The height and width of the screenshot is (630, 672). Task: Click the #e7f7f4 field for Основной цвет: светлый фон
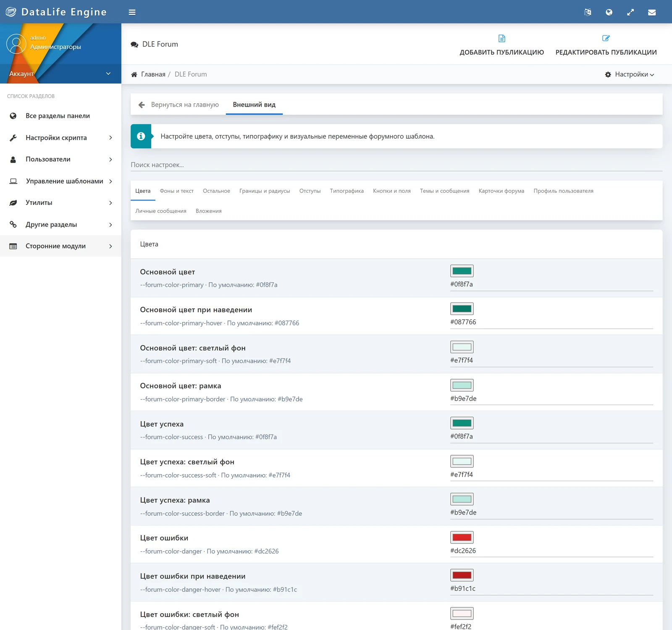point(551,360)
